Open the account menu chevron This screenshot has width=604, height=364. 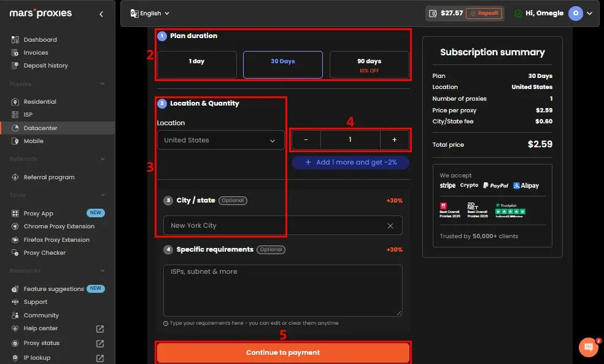[589, 14]
